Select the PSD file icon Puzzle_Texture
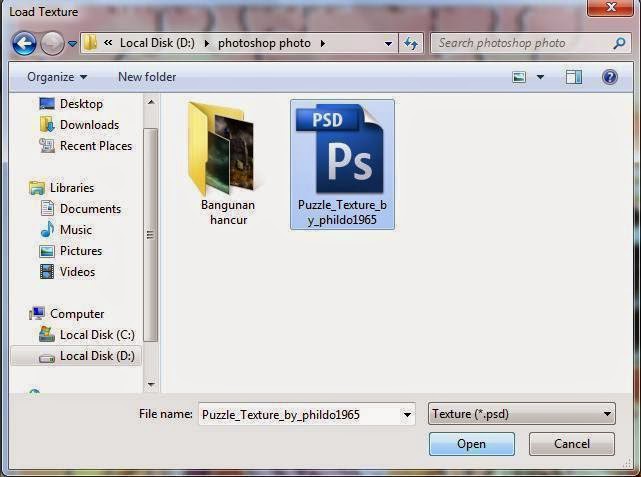 point(340,149)
